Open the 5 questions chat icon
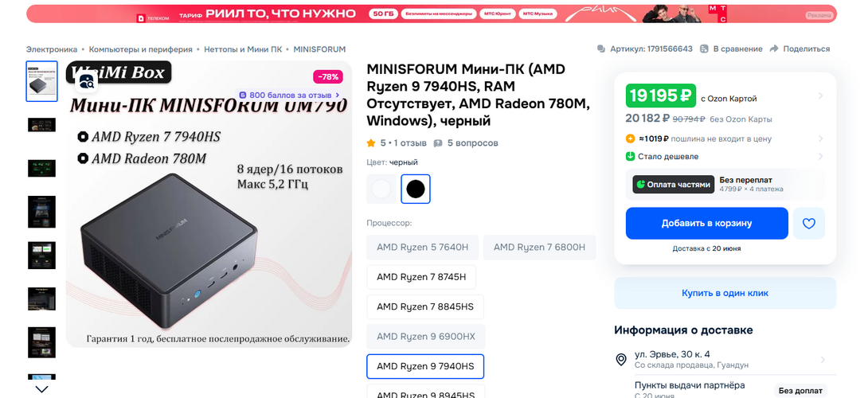The height and width of the screenshot is (398, 868). (x=436, y=143)
